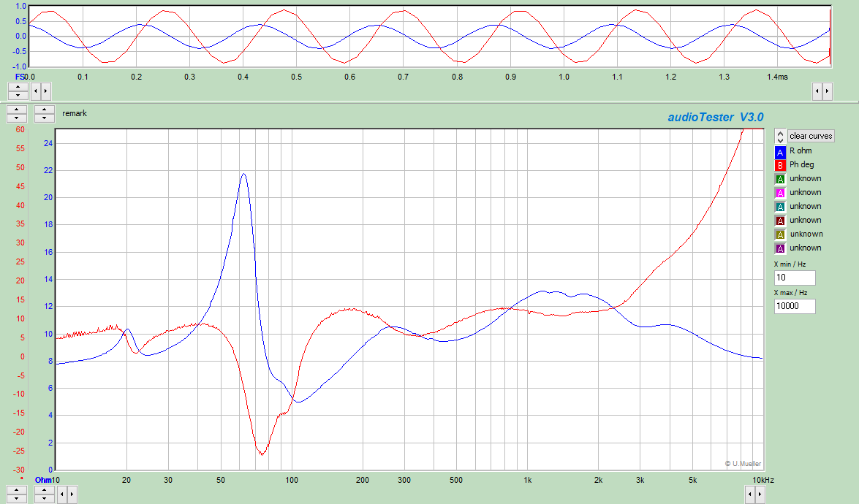
Task: Click up arrow of spinner below FS label
Action: [x=18, y=88]
